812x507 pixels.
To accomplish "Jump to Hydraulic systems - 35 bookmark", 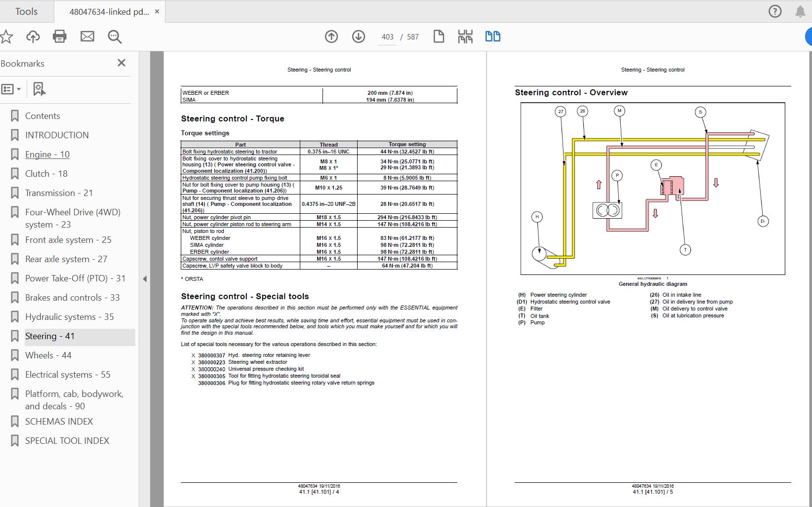I will [69, 317].
